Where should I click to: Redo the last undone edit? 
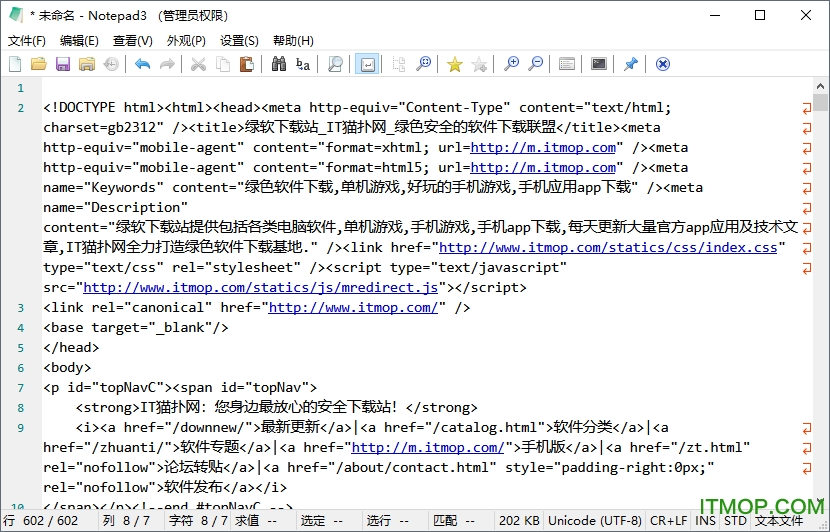pyautogui.click(x=167, y=64)
